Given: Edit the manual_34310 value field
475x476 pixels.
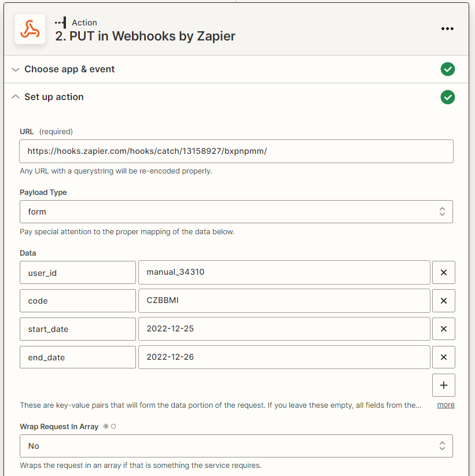Looking at the screenshot, I should point(284,272).
